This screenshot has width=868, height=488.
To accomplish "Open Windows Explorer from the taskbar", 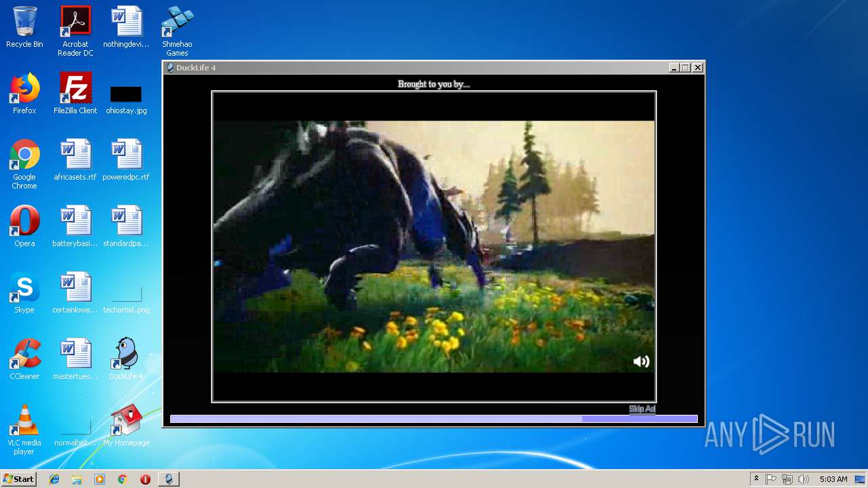I will 77,479.
